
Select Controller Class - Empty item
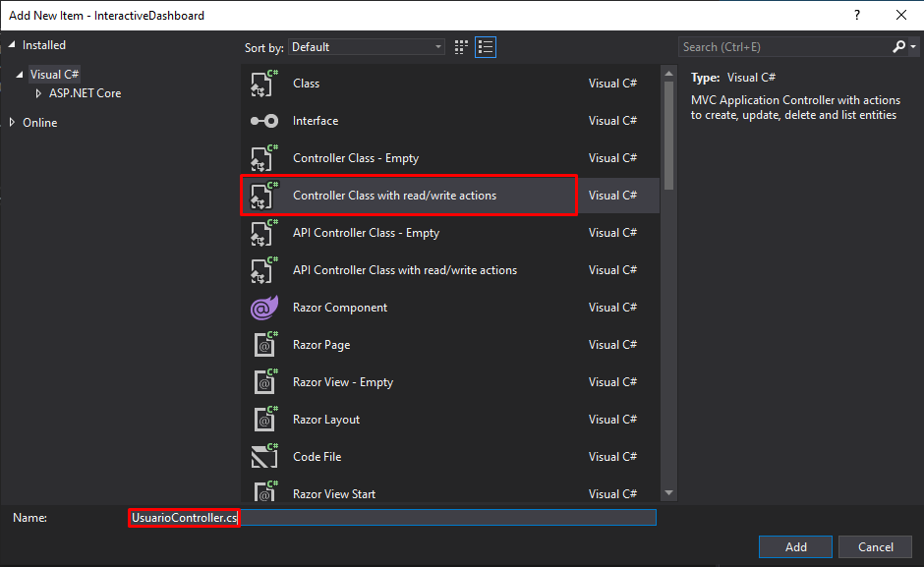click(450, 158)
